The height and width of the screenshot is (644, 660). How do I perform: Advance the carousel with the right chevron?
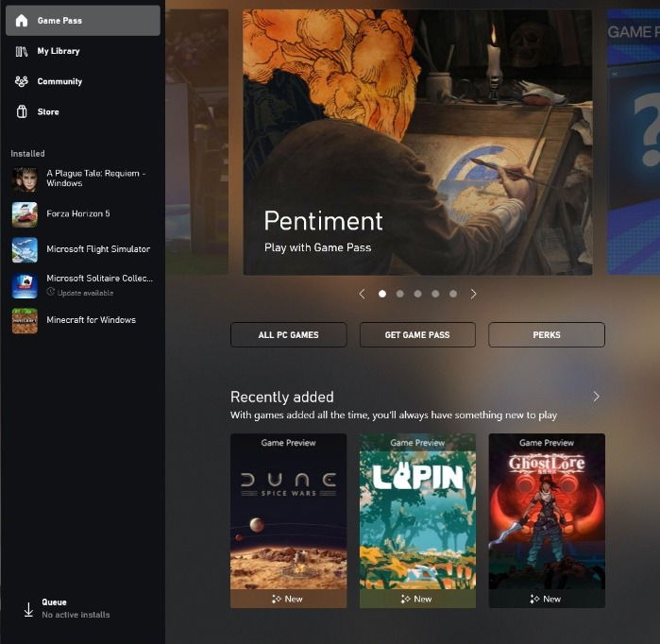(x=474, y=294)
